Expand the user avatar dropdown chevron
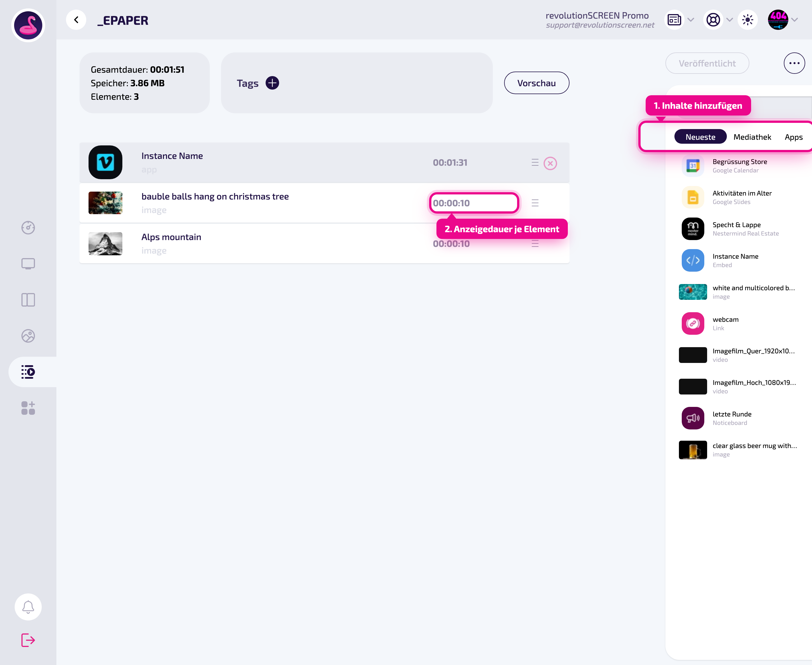Viewport: 812px width, 665px height. click(x=795, y=20)
